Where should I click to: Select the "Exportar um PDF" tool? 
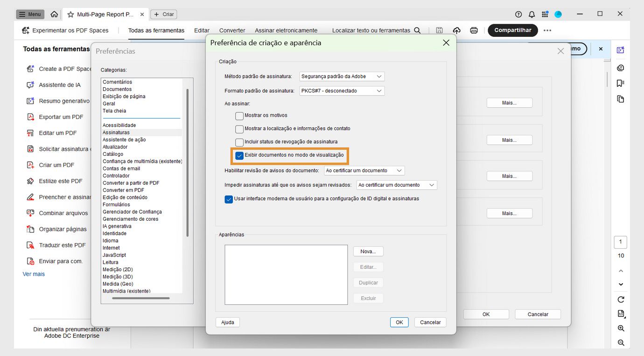(61, 117)
